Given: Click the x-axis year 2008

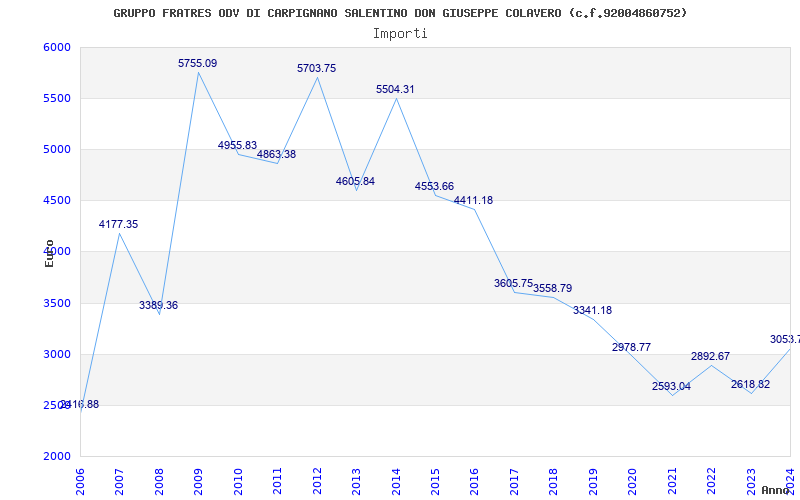Looking at the screenshot, I should (159, 481).
